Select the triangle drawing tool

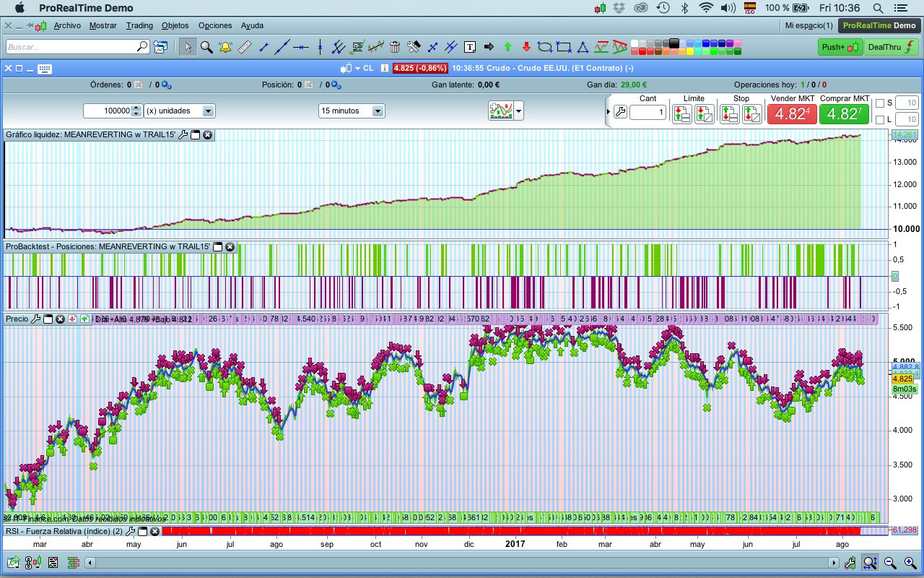click(x=583, y=47)
